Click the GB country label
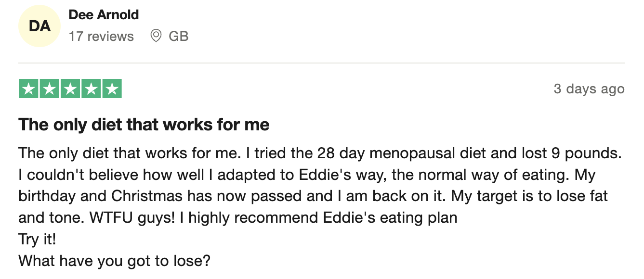644x279 pixels. pos(178,36)
